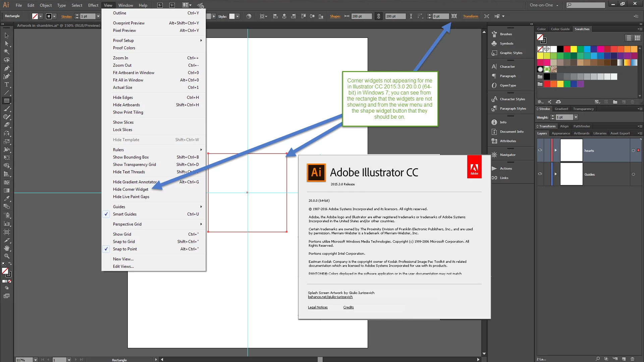Open the Brushes panel icon
644x362 pixels.
494,34
